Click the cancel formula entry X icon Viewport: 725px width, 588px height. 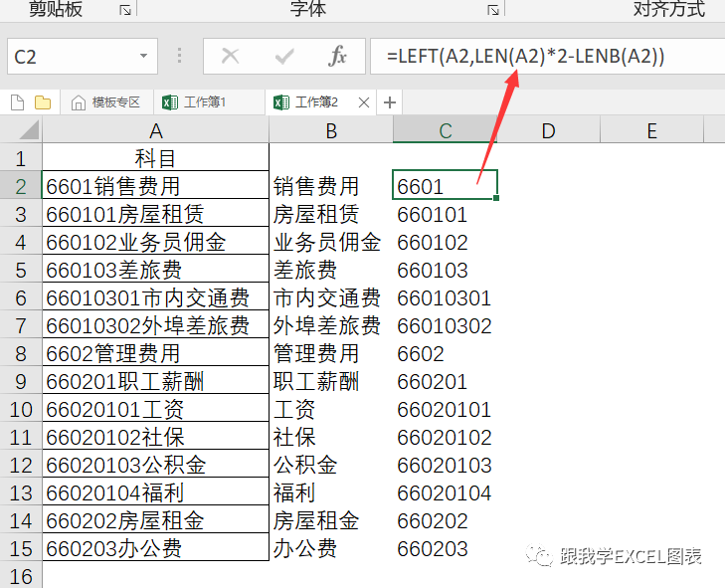[x=230, y=57]
